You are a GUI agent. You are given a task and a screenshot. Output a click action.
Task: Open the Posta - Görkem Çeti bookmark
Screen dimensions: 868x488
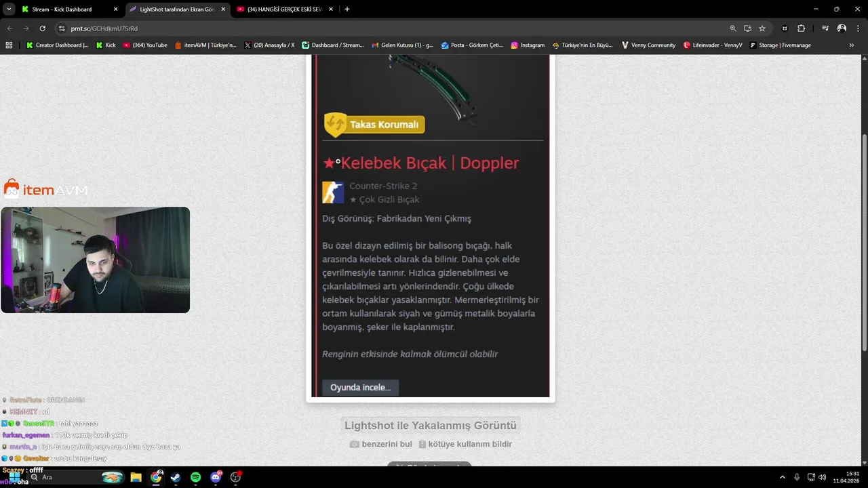pos(472,45)
